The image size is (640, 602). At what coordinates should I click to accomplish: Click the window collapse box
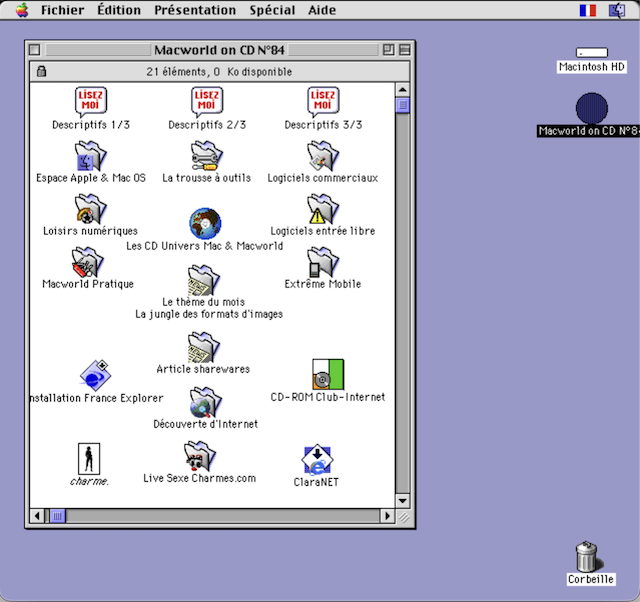tap(404, 50)
